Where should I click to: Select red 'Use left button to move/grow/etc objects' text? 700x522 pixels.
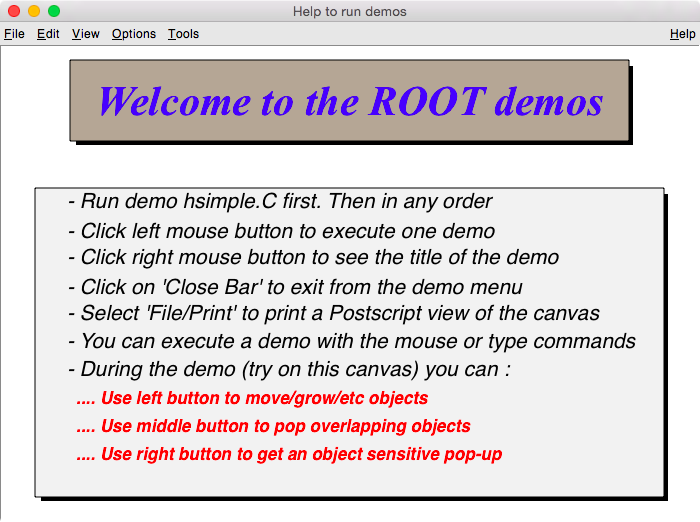tap(252, 398)
